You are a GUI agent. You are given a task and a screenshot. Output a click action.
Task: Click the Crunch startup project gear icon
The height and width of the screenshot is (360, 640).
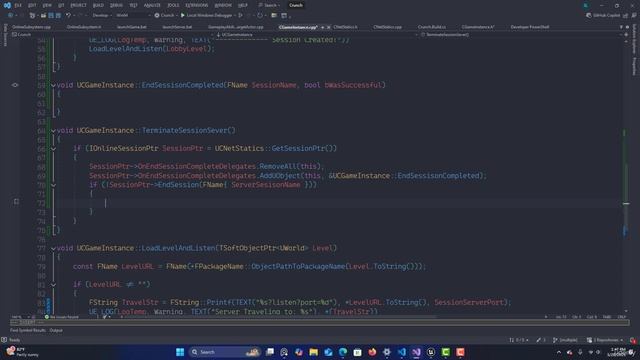coord(157,15)
